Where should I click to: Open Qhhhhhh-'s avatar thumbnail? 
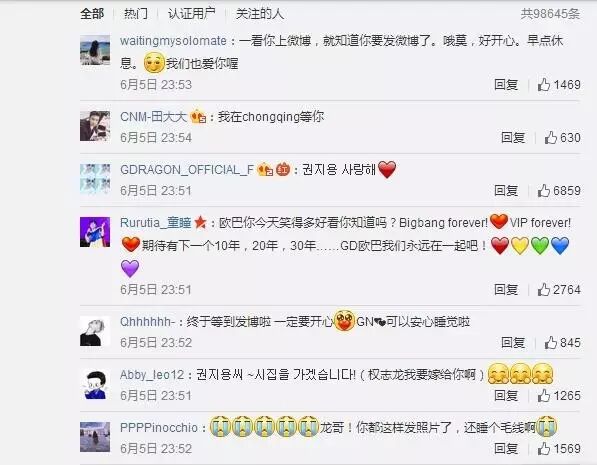95,331
